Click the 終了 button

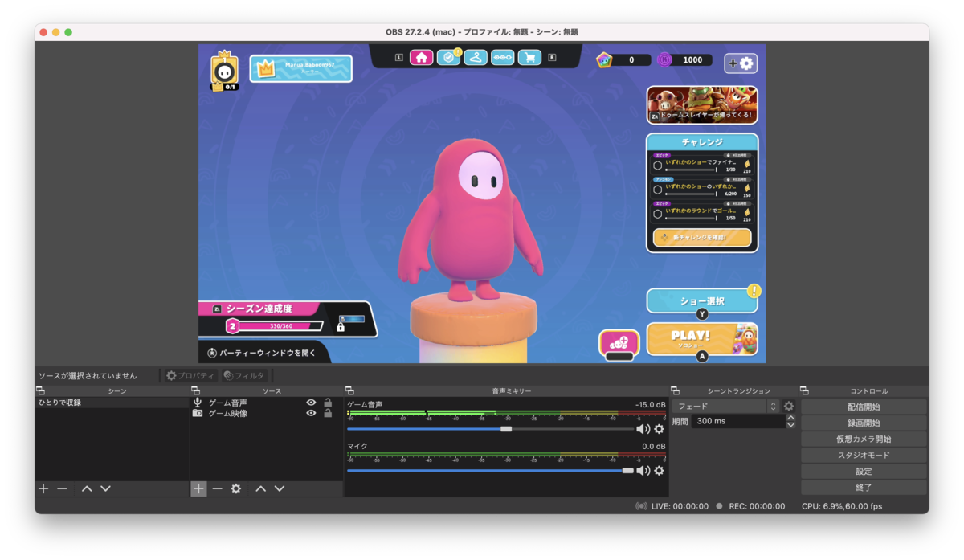coord(864,487)
